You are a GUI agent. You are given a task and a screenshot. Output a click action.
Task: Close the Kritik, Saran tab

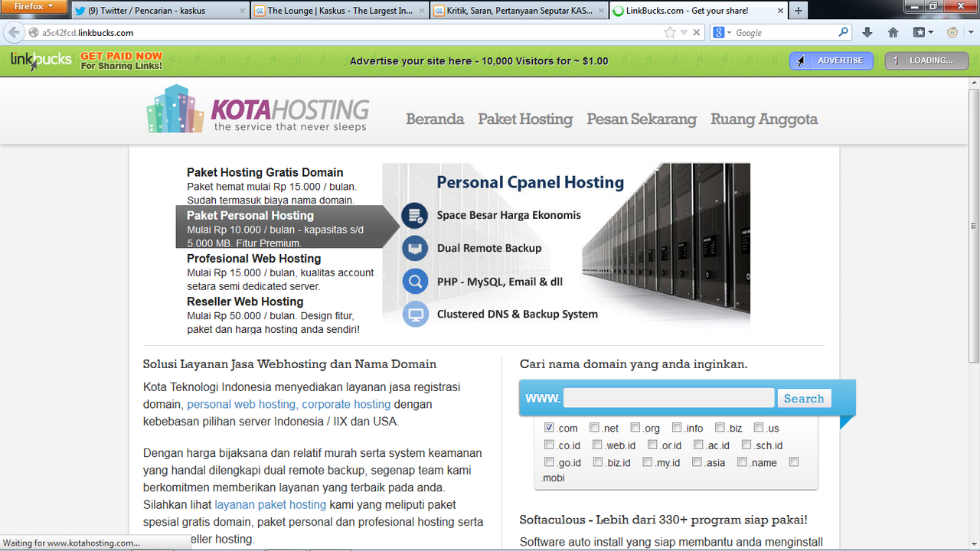[602, 11]
